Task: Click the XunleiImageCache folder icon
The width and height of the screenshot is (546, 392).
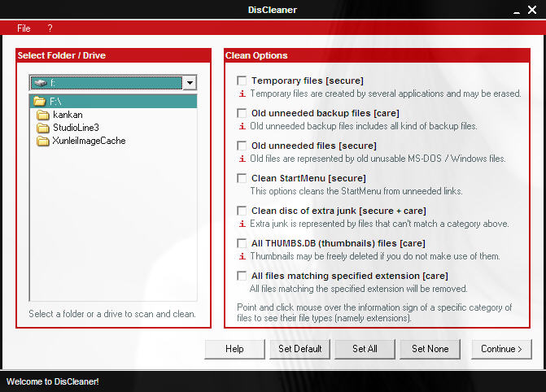Action: 43,142
